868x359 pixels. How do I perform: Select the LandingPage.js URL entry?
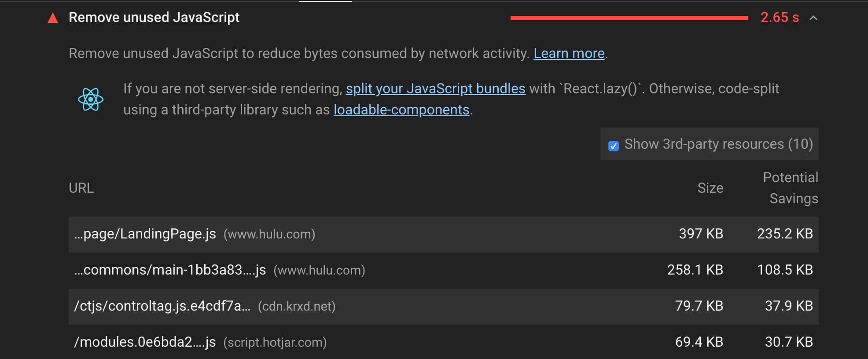tap(145, 234)
